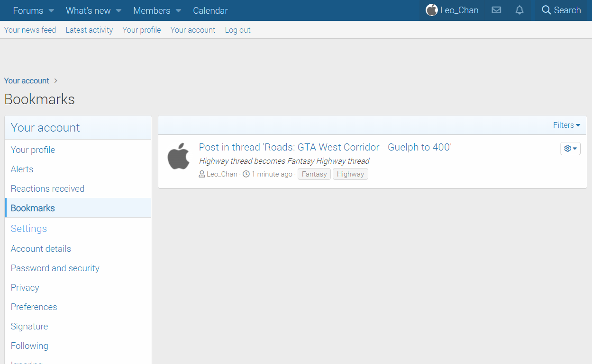Click the Log out link
Image resolution: width=592 pixels, height=364 pixels.
coord(237,30)
